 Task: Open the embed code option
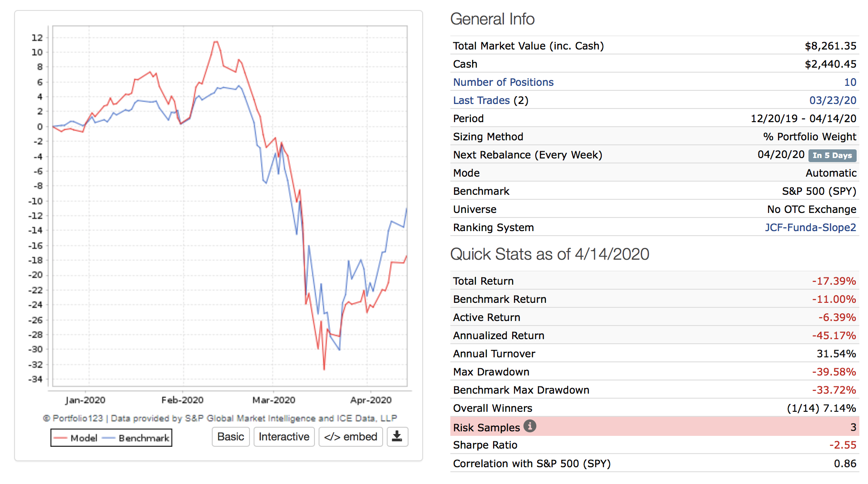click(350, 437)
